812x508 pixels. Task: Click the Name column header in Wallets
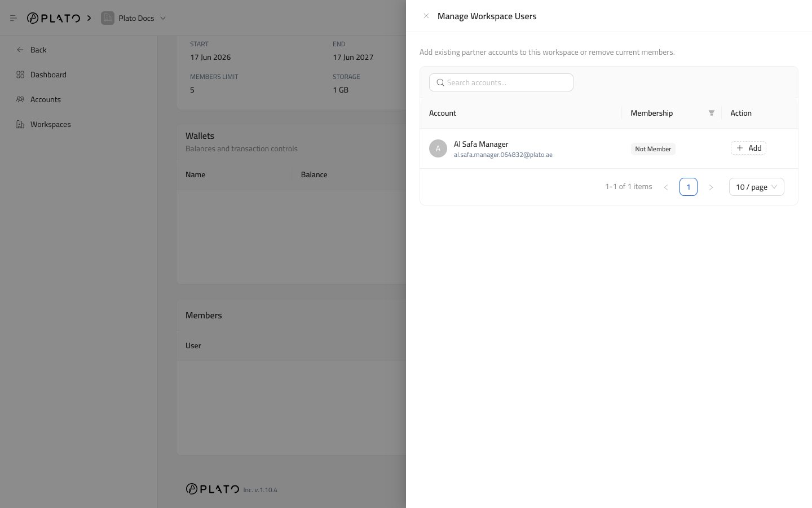pyautogui.click(x=195, y=174)
